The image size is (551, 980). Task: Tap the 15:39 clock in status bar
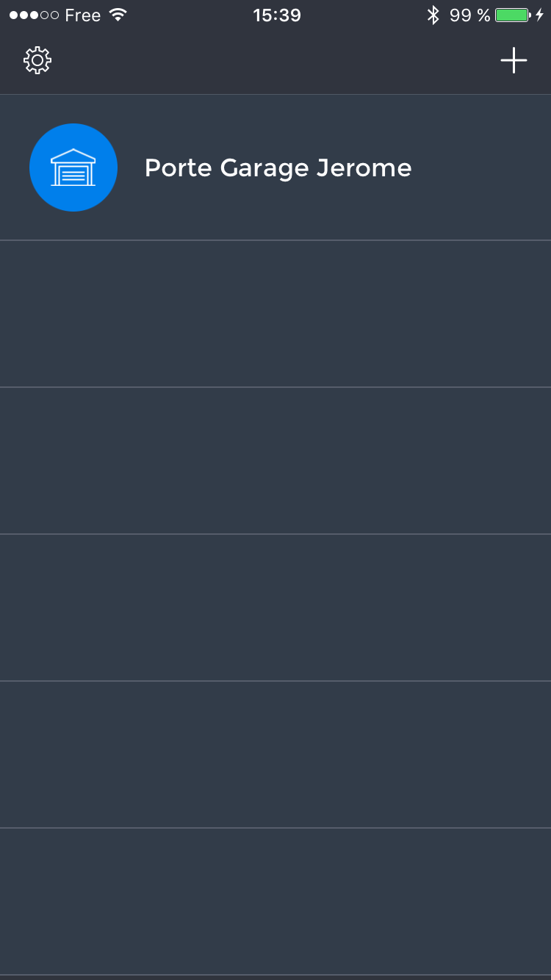click(x=277, y=15)
